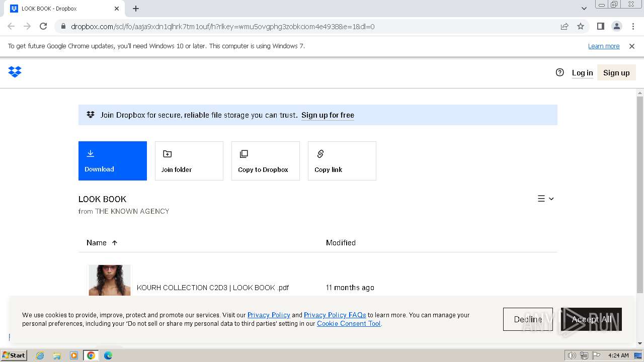Click Log in link
This screenshot has width=644, height=362.
click(x=582, y=73)
